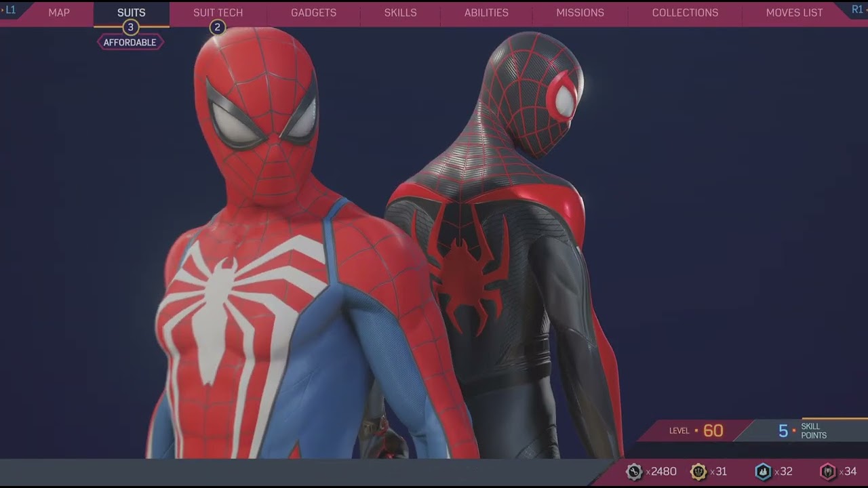Click the Level 60 indicator
Image resolution: width=868 pixels, height=488 pixels.
coord(696,430)
